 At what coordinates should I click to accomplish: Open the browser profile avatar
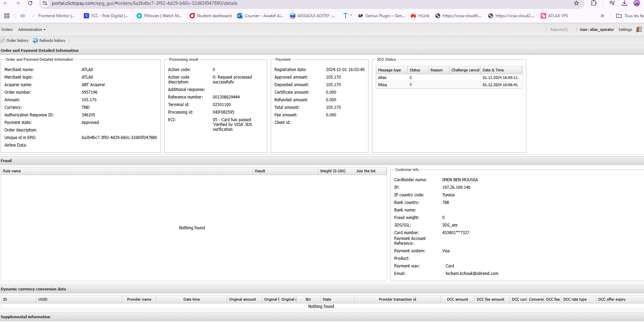pos(636,3)
